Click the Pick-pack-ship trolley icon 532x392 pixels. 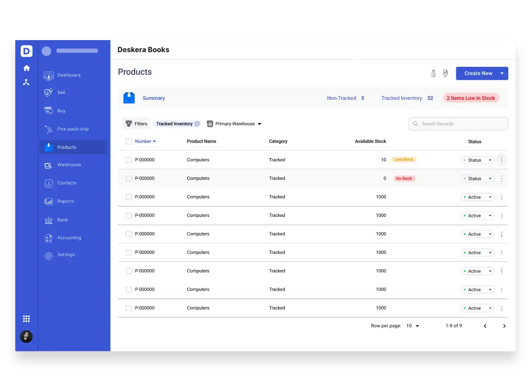coord(49,129)
